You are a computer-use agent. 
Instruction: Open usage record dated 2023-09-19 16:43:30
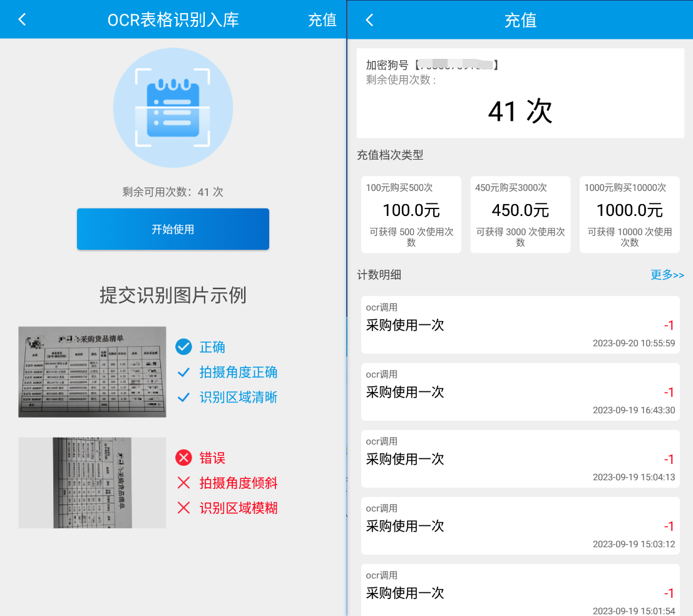(520, 392)
